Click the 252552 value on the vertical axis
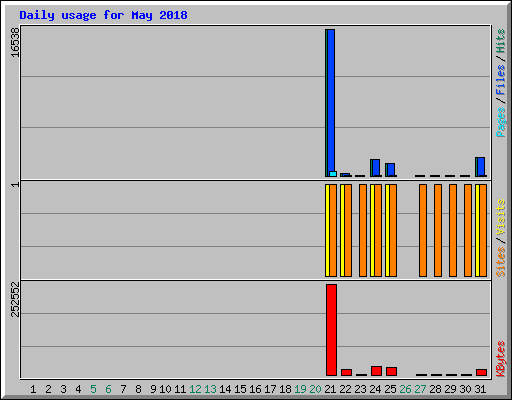Image resolution: width=512 pixels, height=400 pixels. (x=15, y=299)
